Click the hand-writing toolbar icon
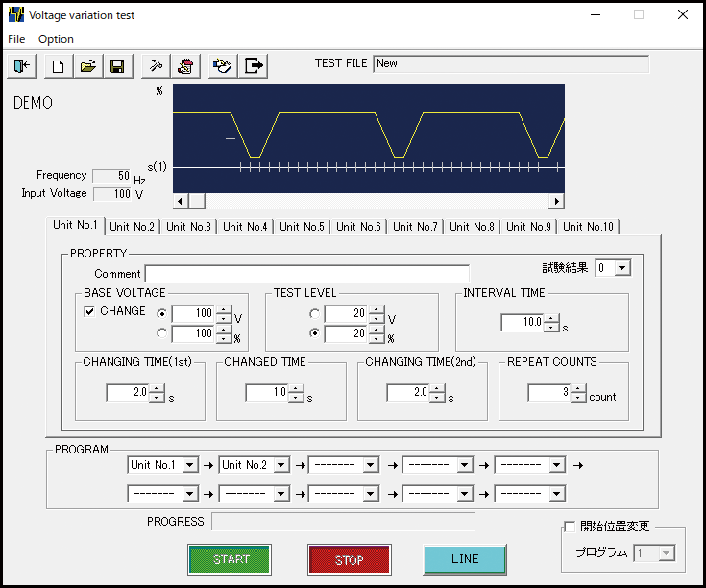 click(223, 66)
